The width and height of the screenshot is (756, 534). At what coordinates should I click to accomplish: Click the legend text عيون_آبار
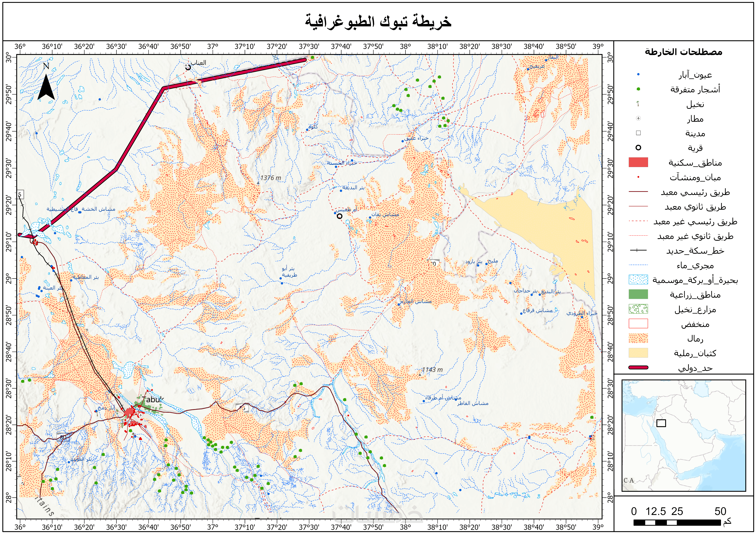pos(695,75)
